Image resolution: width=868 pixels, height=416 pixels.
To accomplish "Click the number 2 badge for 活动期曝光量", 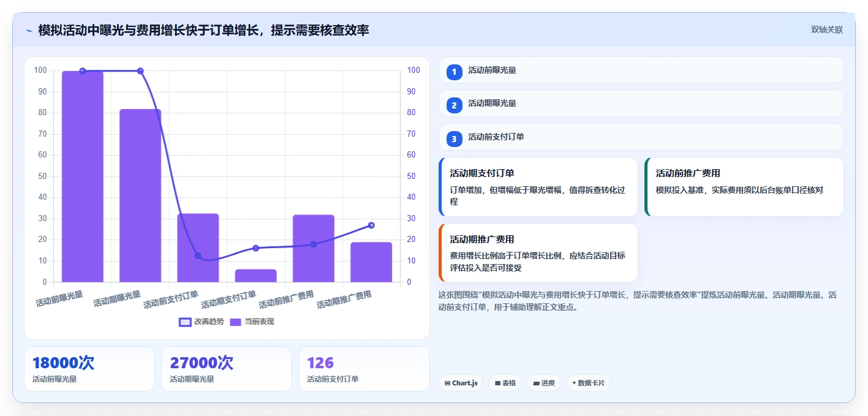I will point(454,105).
